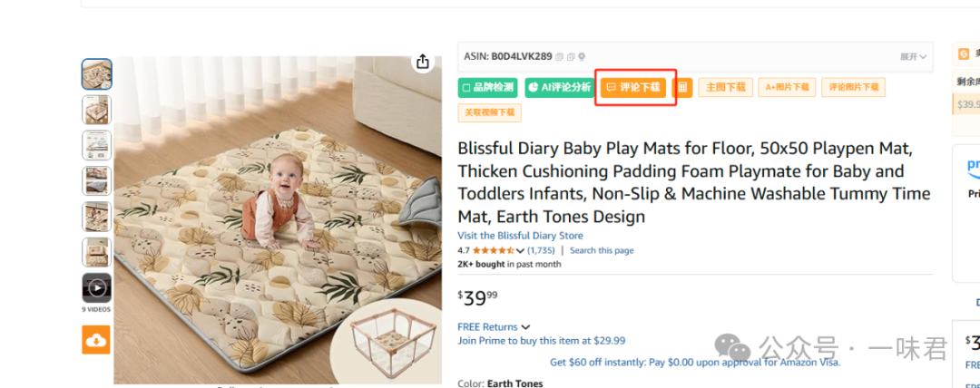Open AI评论分析 review analysis
Viewport: 980px width, 388px height.
click(559, 87)
